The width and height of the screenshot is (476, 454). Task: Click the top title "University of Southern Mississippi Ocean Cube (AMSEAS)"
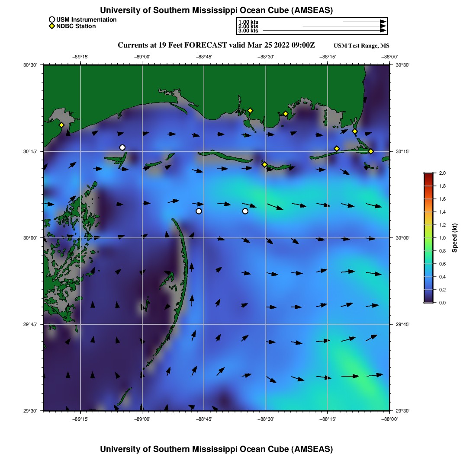click(x=216, y=10)
